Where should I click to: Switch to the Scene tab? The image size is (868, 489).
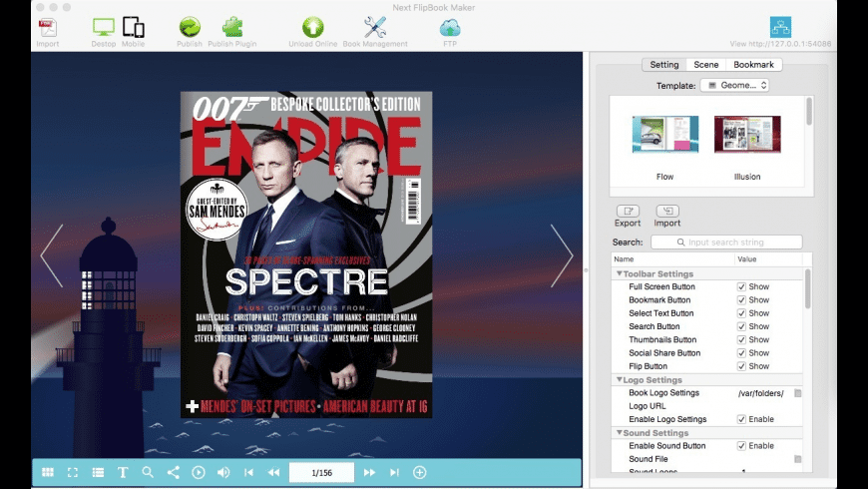click(x=706, y=65)
